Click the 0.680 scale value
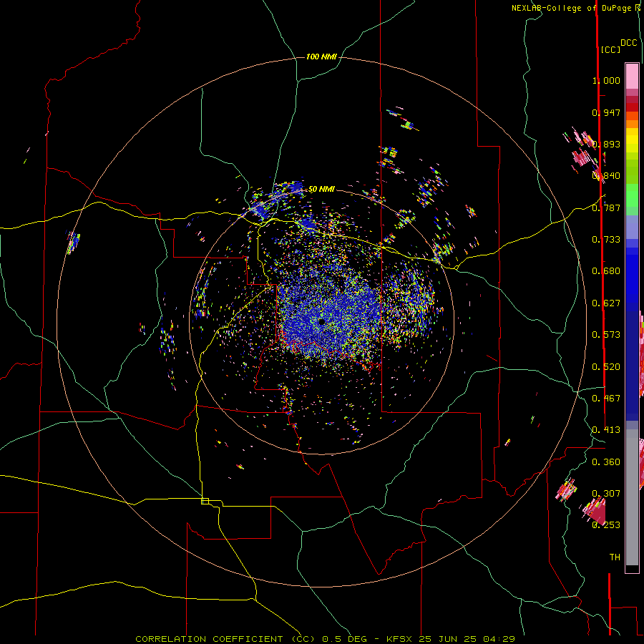The width and height of the screenshot is (644, 644). pos(606,271)
